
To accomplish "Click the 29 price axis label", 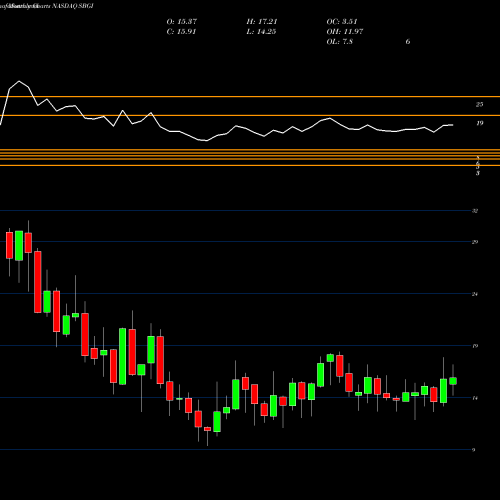I will pyautogui.click(x=475, y=242).
